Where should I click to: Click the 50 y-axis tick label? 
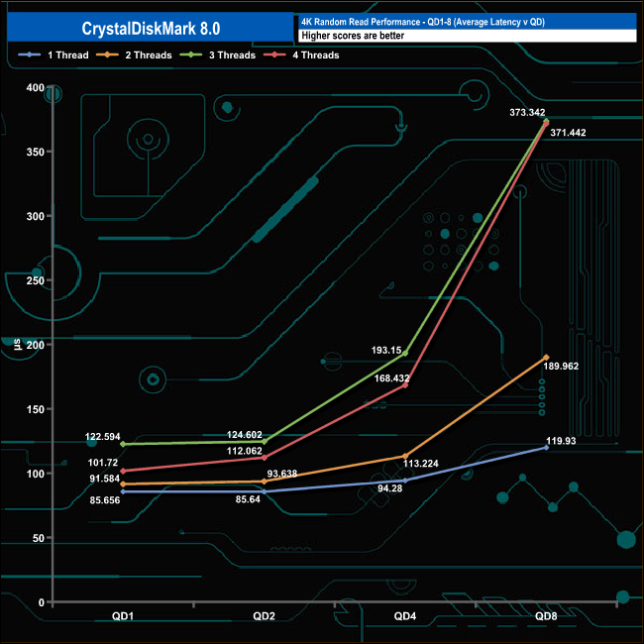pyautogui.click(x=39, y=538)
